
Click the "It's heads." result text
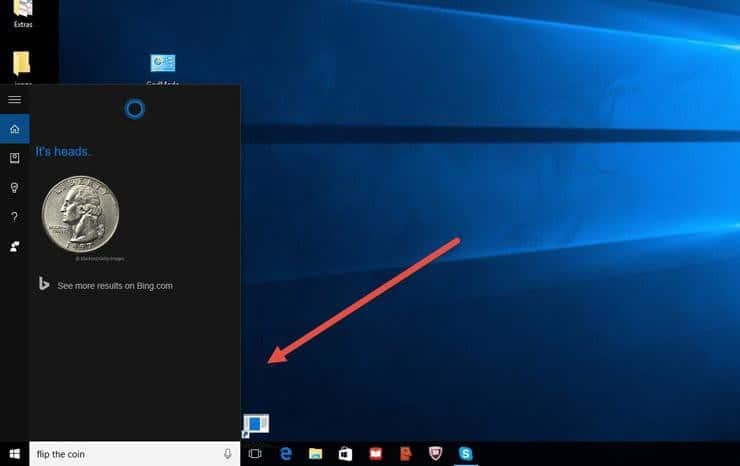coord(63,152)
